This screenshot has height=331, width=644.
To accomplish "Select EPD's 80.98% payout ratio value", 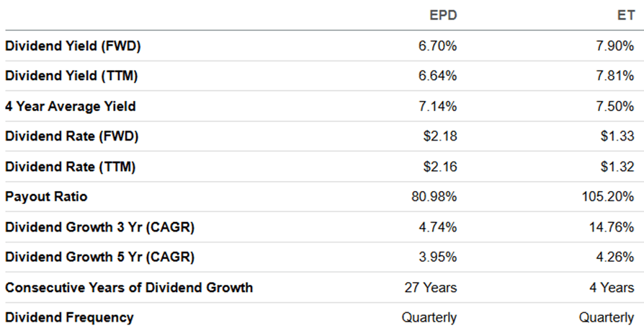I will tap(436, 196).
